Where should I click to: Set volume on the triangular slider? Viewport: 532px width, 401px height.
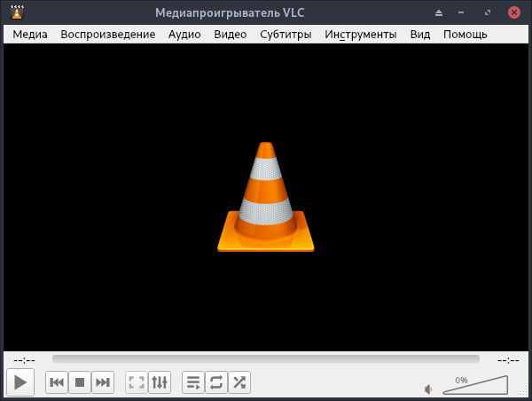(475, 385)
